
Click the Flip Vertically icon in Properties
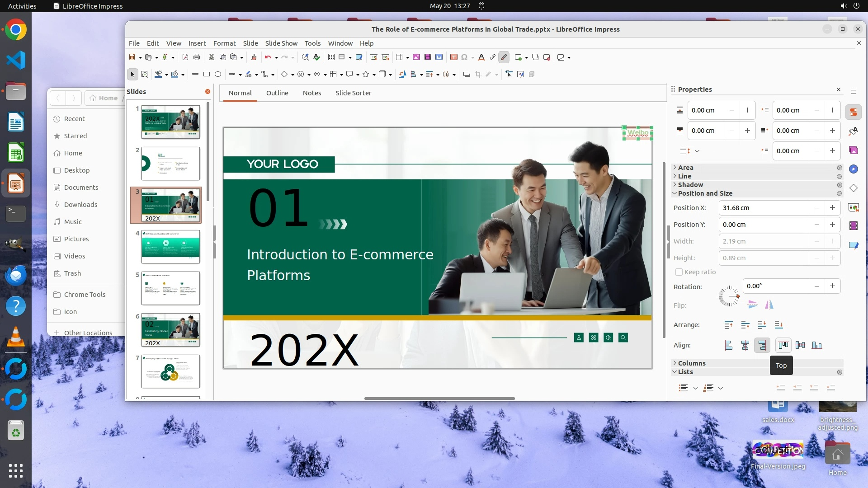point(752,305)
